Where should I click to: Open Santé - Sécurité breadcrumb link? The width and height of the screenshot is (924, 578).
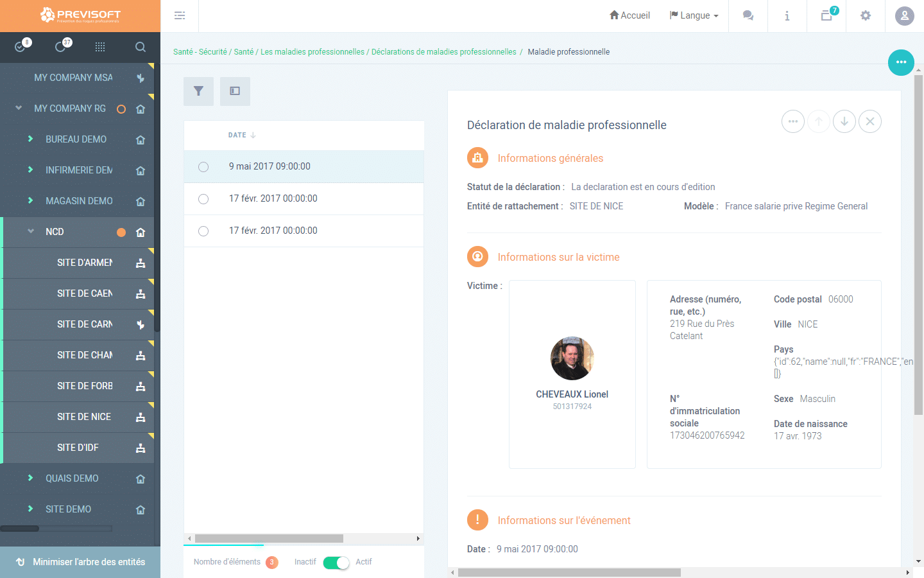[x=200, y=52]
